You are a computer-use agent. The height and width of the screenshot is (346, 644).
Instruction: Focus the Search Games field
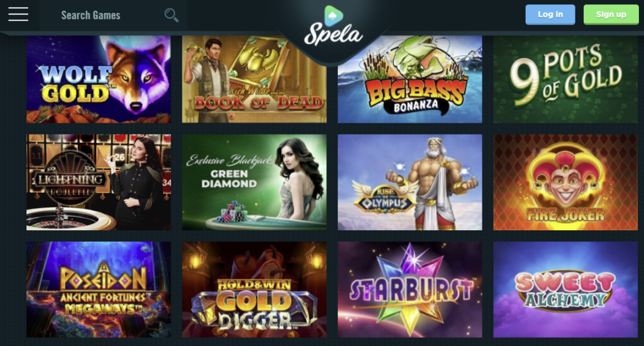pyautogui.click(x=113, y=15)
